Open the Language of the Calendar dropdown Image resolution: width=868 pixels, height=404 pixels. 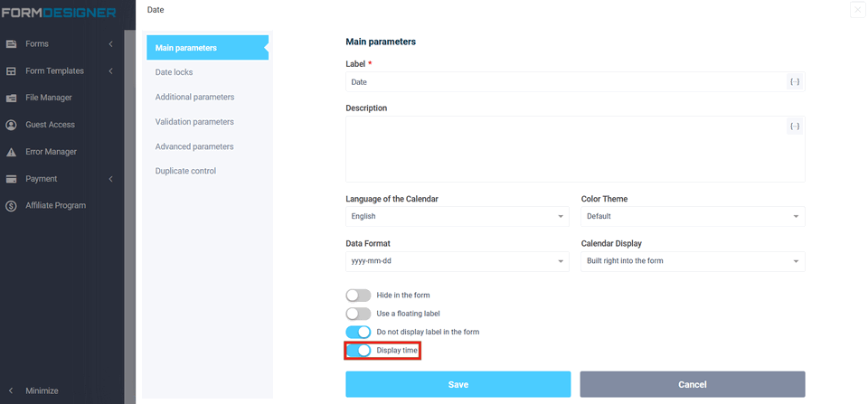457,217
